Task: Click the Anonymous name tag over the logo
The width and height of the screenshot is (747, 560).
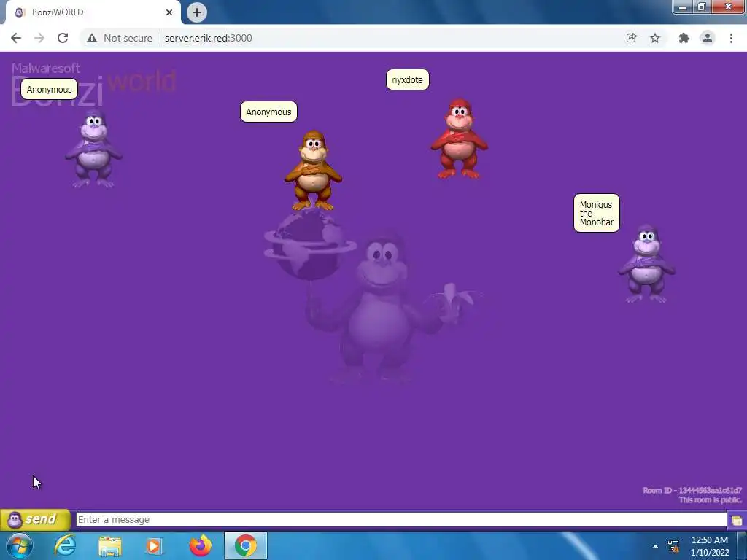Action: click(49, 89)
